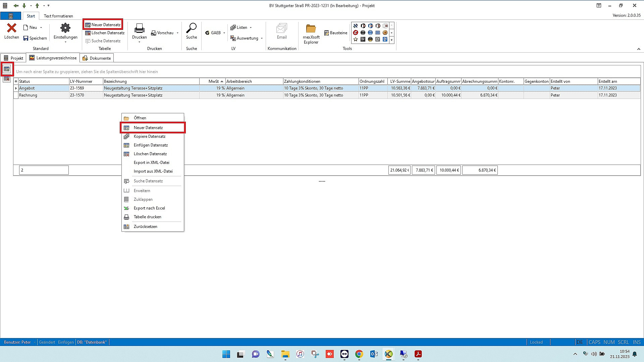Switch to Text formatieren ribbon tab
Screen dimensions: 644x362
coord(58,16)
